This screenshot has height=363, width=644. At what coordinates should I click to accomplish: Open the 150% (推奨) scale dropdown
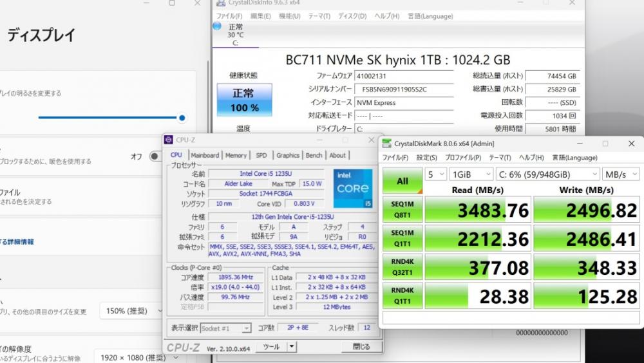click(131, 311)
